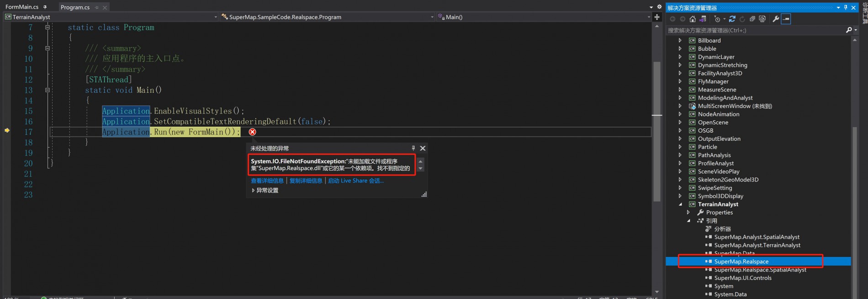The image size is (868, 299).
Task: Click the split editor icon above the scrollbar
Action: 657,17
